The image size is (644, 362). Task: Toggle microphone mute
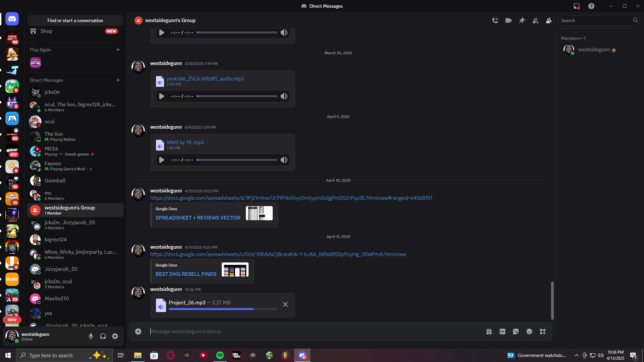[91, 336]
